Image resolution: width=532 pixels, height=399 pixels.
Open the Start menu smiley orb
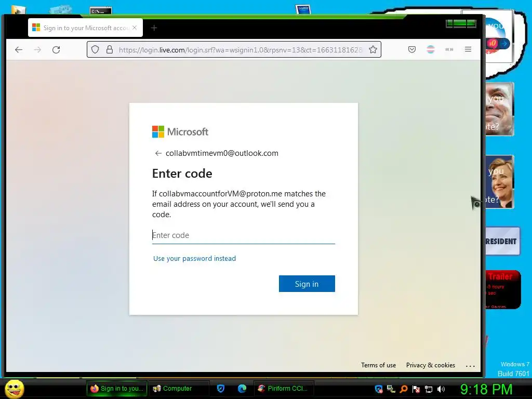(14, 389)
